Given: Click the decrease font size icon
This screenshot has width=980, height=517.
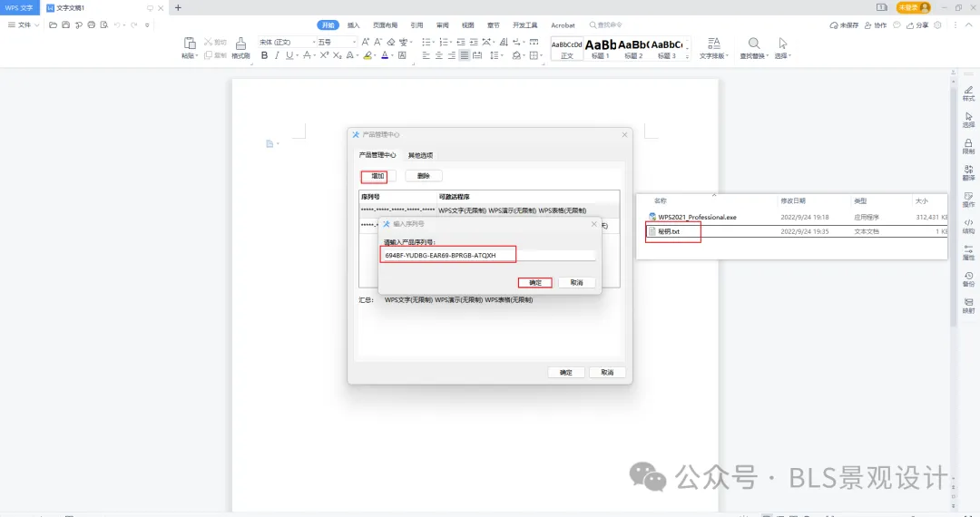Looking at the screenshot, I should (377, 42).
